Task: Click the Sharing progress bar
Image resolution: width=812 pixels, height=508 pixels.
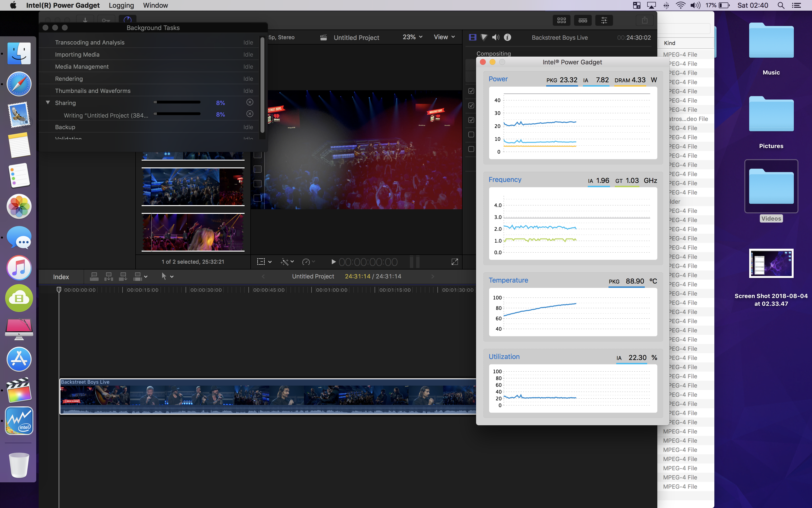Action: [x=177, y=102]
